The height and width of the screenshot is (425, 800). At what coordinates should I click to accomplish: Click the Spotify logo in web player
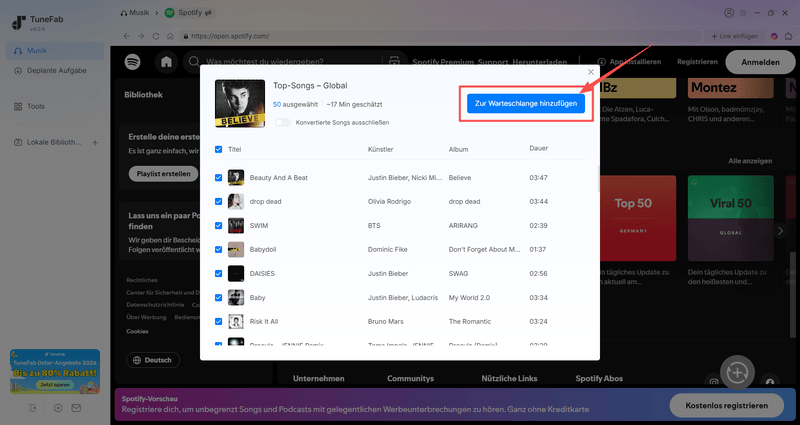point(133,62)
